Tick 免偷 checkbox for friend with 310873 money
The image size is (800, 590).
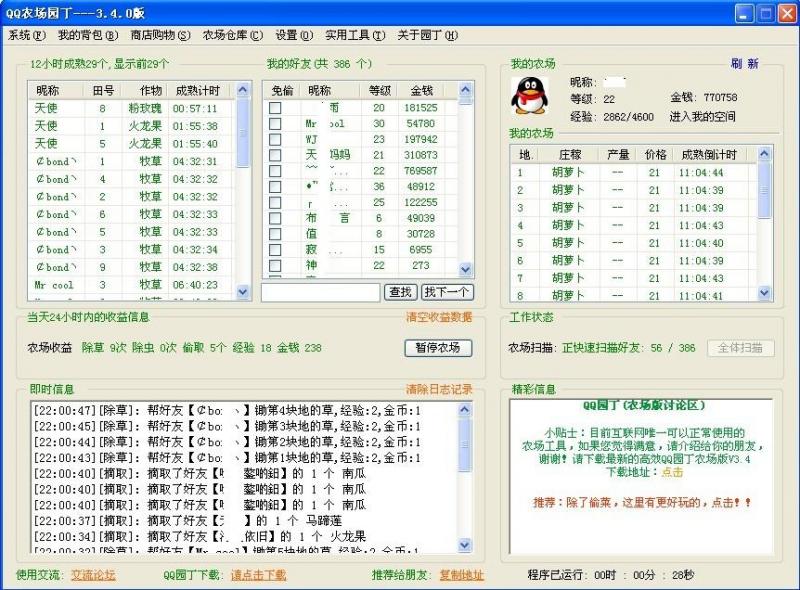point(275,155)
